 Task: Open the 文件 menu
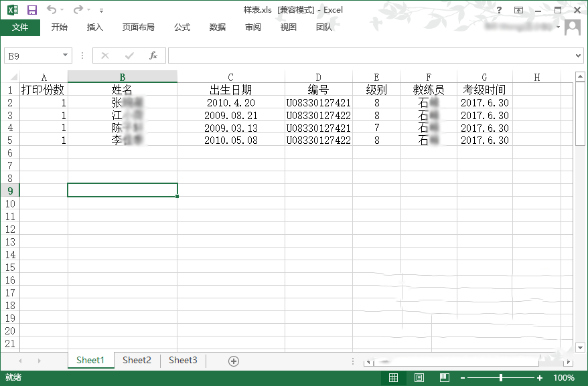point(20,27)
